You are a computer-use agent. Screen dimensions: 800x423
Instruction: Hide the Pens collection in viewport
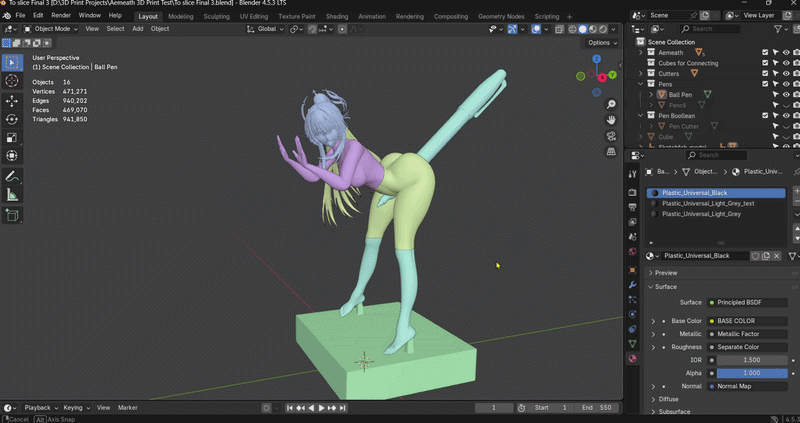click(x=786, y=84)
